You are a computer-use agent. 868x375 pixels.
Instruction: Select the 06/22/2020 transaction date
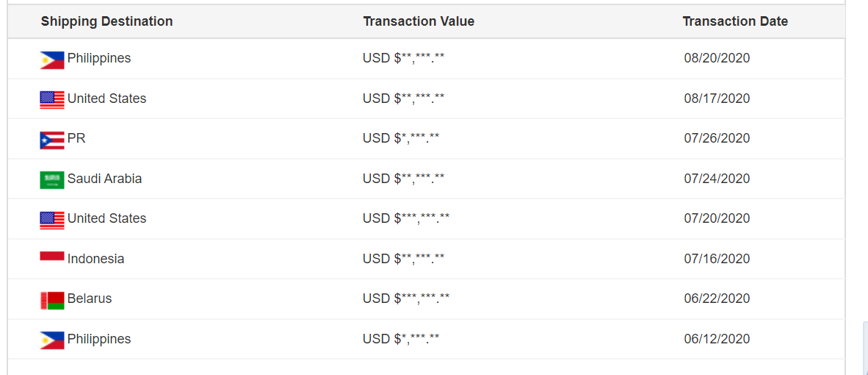click(717, 299)
